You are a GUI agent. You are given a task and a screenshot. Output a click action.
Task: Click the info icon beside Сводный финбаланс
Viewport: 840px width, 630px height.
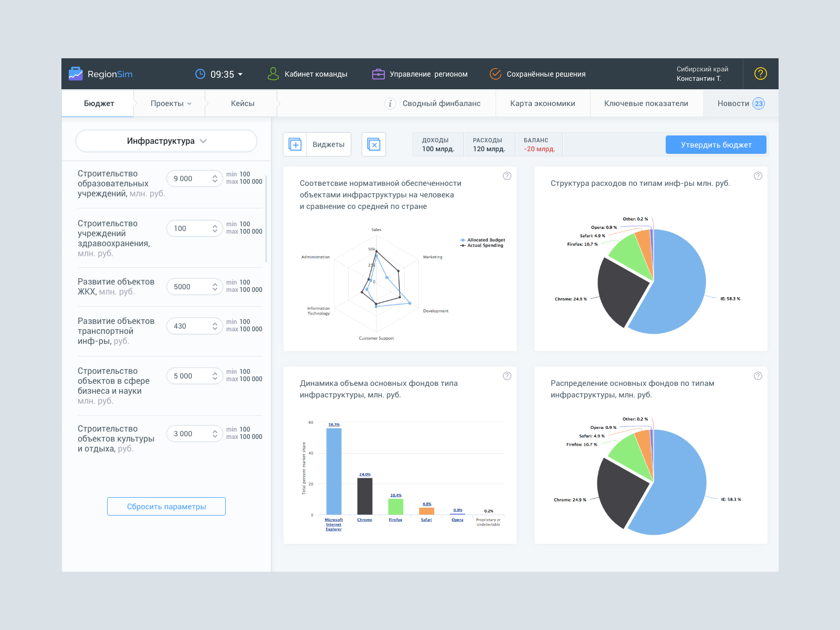coord(390,103)
